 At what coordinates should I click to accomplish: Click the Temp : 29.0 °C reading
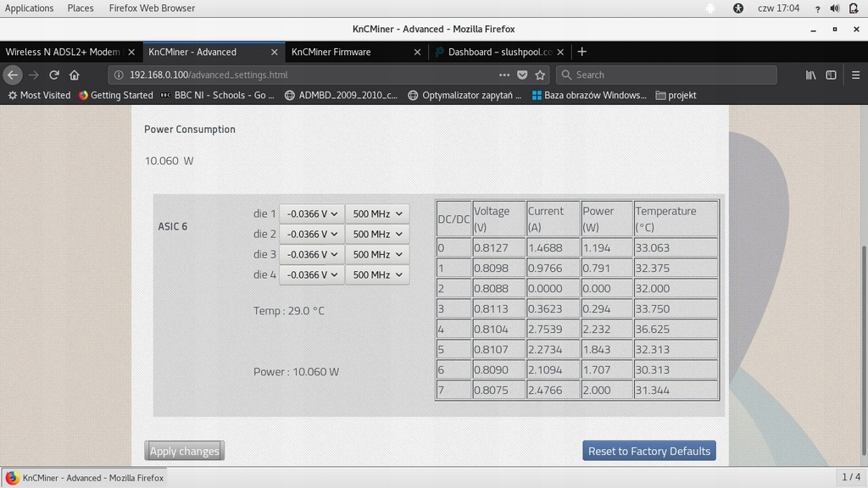point(289,311)
